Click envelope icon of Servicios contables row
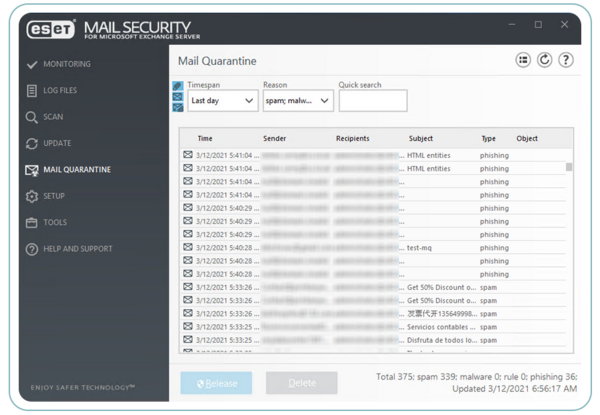Screen dimensions: 600x415 coord(188,326)
